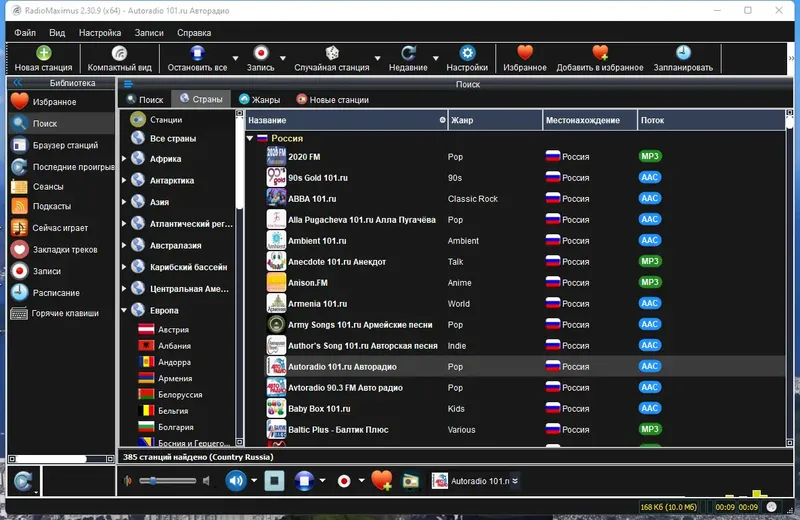Open Расписание in library sidebar
800x520 pixels.
61,292
